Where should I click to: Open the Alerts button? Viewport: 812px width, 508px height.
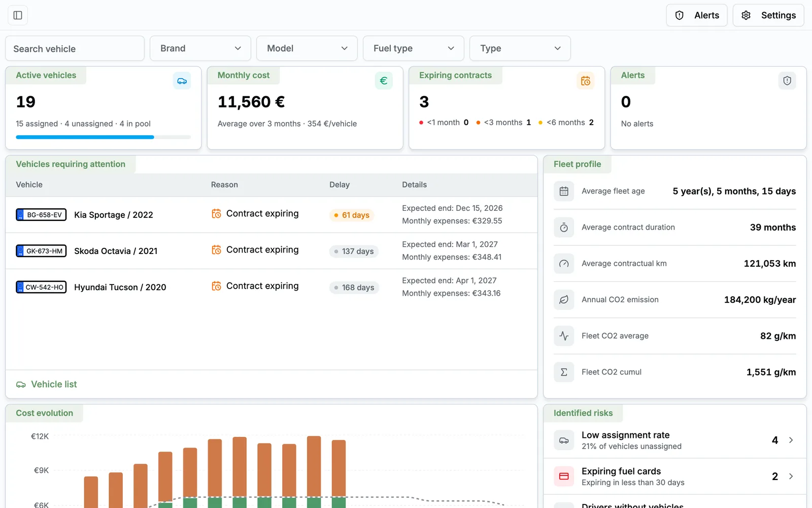(x=696, y=15)
